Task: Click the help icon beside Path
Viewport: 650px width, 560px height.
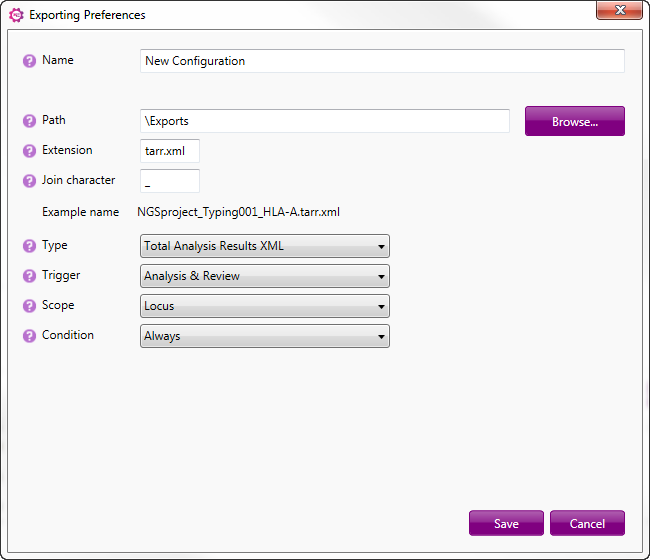Action: (29, 121)
